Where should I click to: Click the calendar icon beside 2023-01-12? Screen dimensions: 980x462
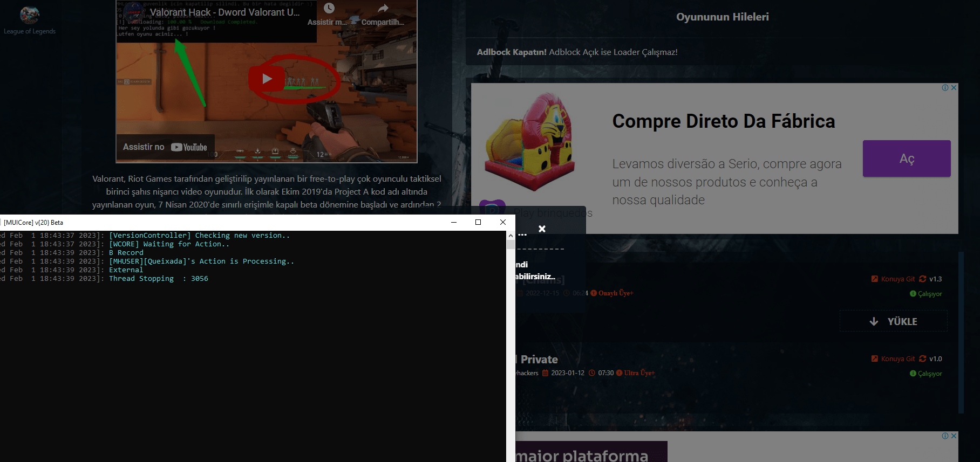tap(545, 373)
